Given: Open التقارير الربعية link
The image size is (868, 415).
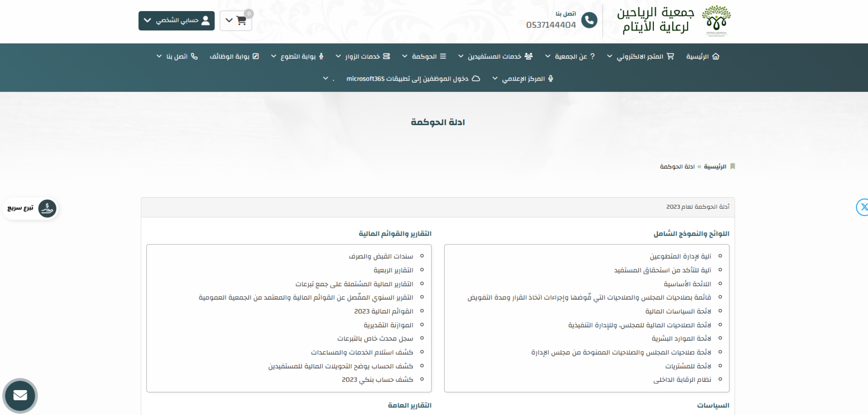Looking at the screenshot, I should [x=393, y=270].
